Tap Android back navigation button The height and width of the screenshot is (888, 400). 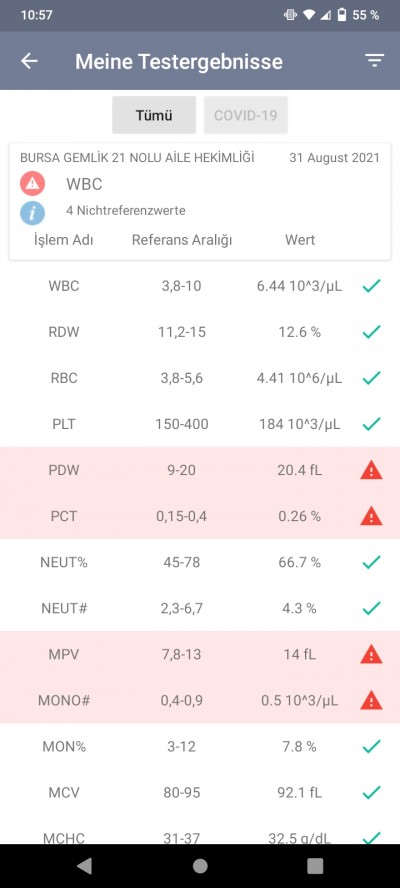(x=84, y=865)
